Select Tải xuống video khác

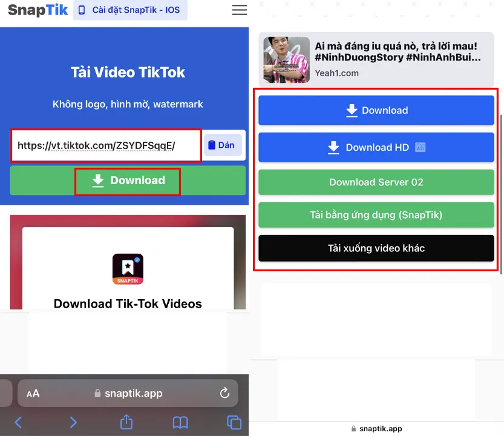point(376,248)
